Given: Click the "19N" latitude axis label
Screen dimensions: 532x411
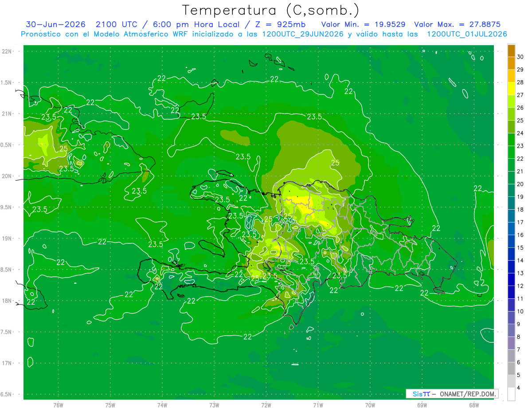Looking at the screenshot, I should pos(7,238).
